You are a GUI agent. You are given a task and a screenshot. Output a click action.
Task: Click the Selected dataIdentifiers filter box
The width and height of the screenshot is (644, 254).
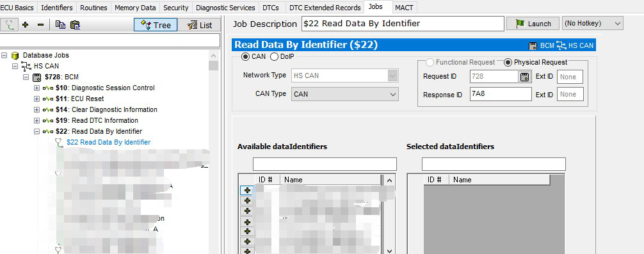pos(494,164)
